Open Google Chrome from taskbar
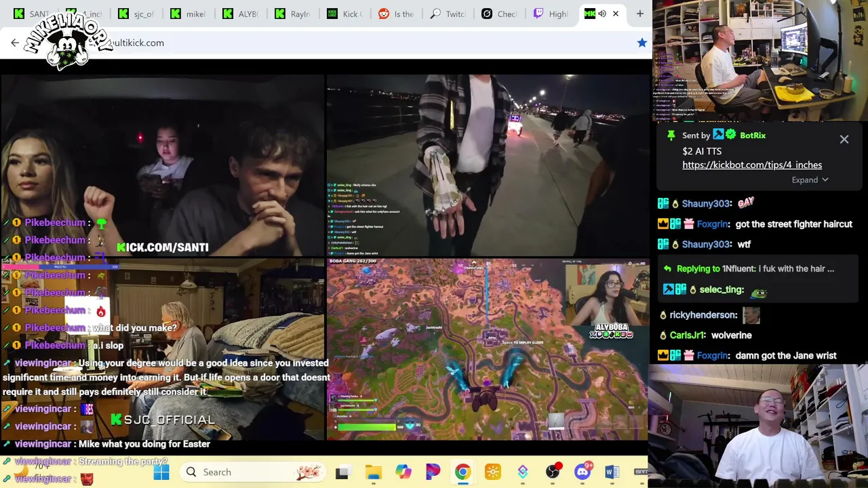This screenshot has height=488, width=868. coord(462,472)
